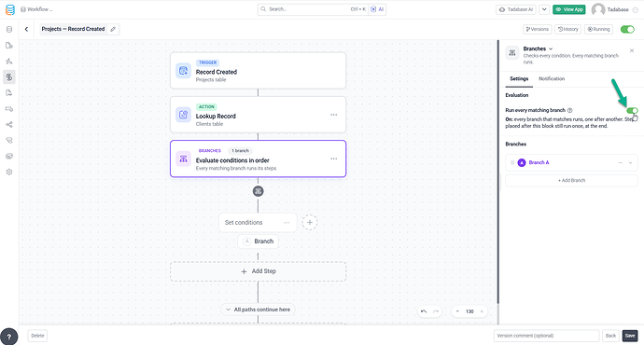Click the undo arrow on the canvas
644x345 pixels.
[x=424, y=311]
